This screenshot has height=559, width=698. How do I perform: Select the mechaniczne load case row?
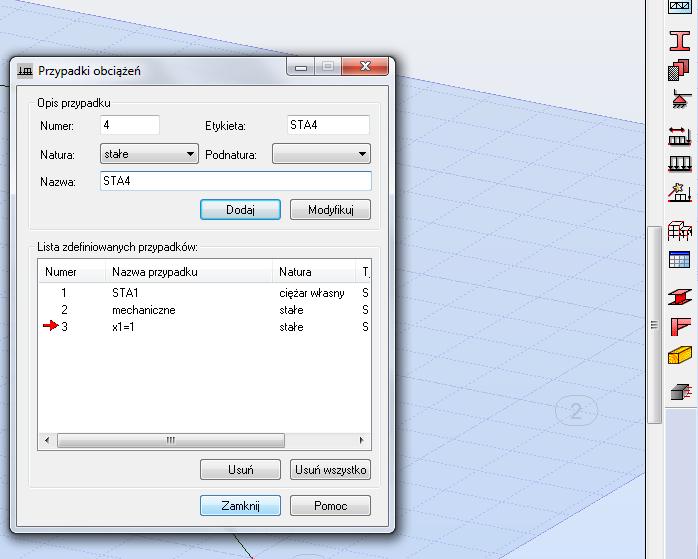point(205,310)
